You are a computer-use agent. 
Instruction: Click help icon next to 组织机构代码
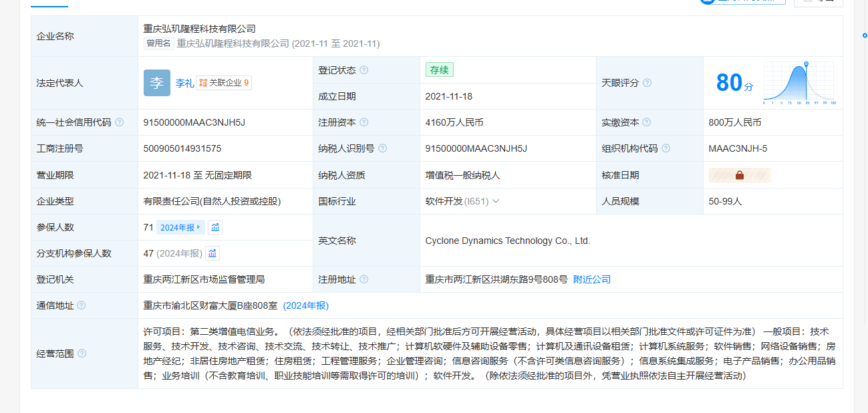666,148
